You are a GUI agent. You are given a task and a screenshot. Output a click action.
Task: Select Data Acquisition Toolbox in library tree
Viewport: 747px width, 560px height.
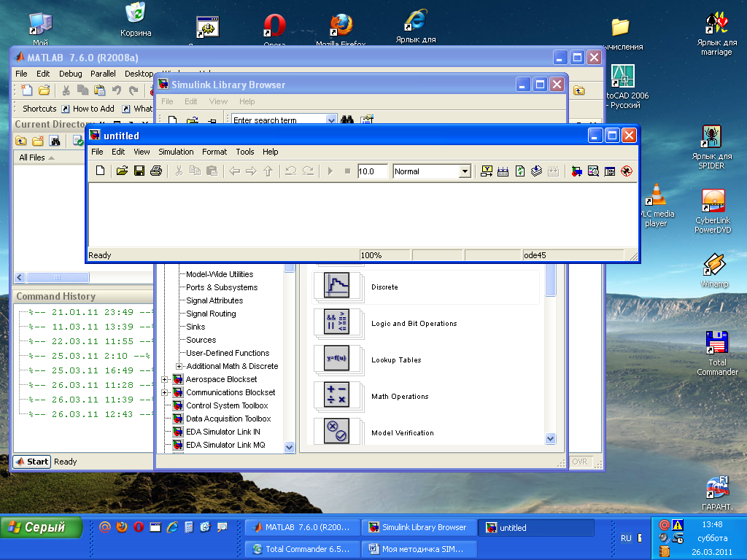coord(228,419)
